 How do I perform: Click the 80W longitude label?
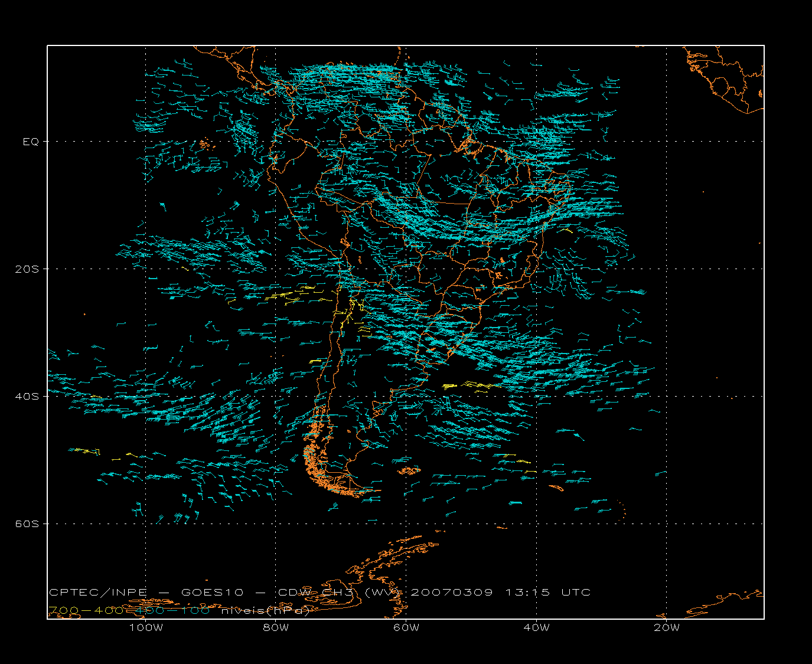click(x=276, y=627)
